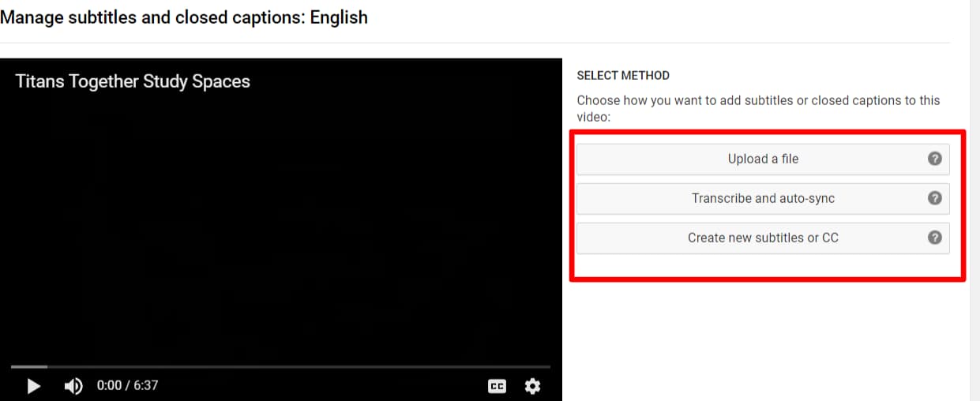Choose the Upload a file method

pos(763,159)
